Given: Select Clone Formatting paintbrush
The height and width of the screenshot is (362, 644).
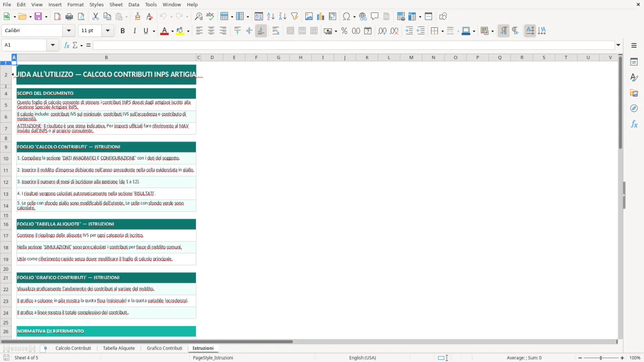Looking at the screenshot, I should click(138, 17).
